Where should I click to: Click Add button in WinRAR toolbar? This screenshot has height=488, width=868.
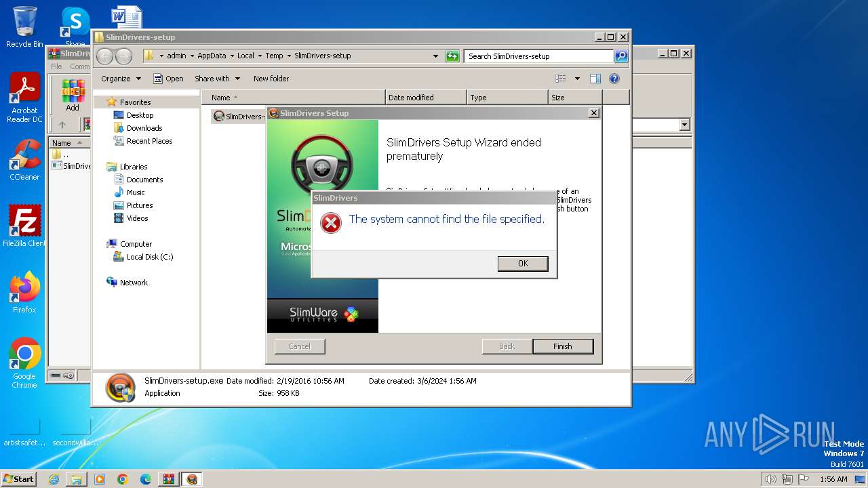pos(72,96)
